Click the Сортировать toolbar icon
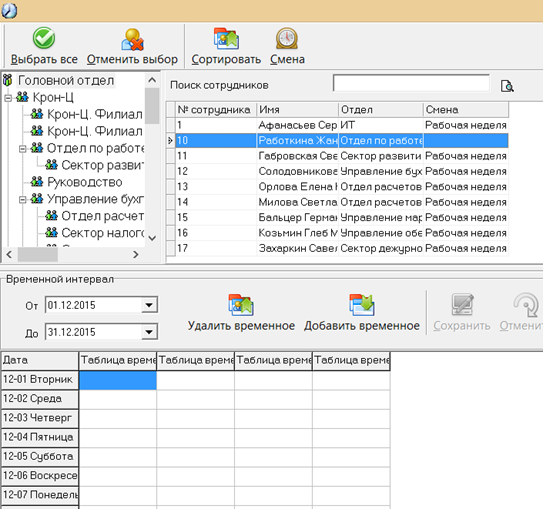The width and height of the screenshot is (543, 509). [226, 38]
